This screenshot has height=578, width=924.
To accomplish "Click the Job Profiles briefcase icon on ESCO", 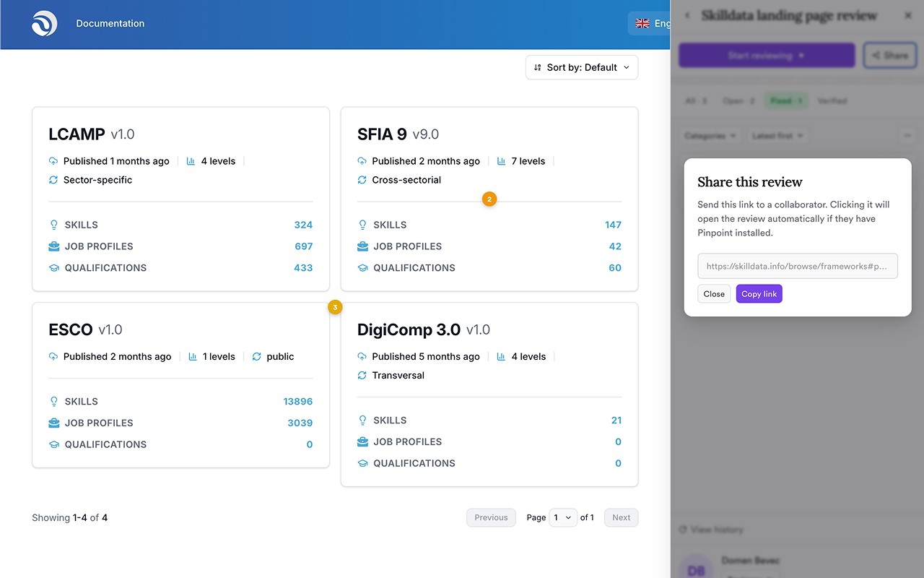I will pos(53,423).
